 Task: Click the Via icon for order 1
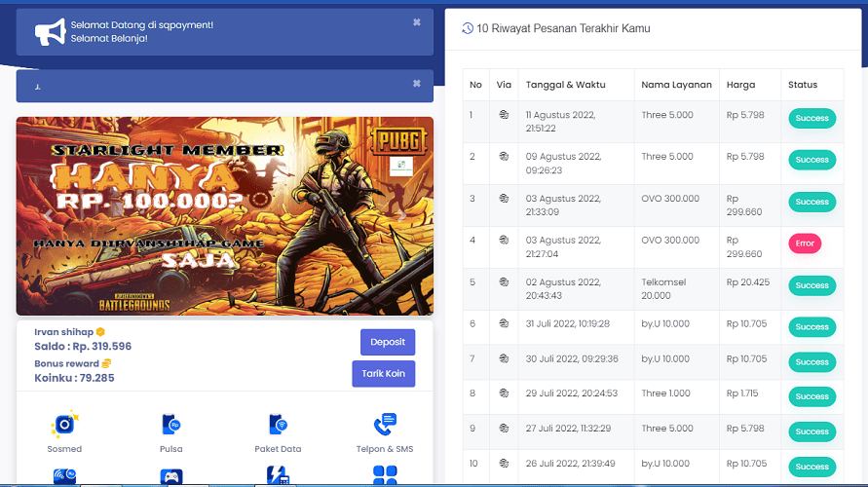click(504, 115)
